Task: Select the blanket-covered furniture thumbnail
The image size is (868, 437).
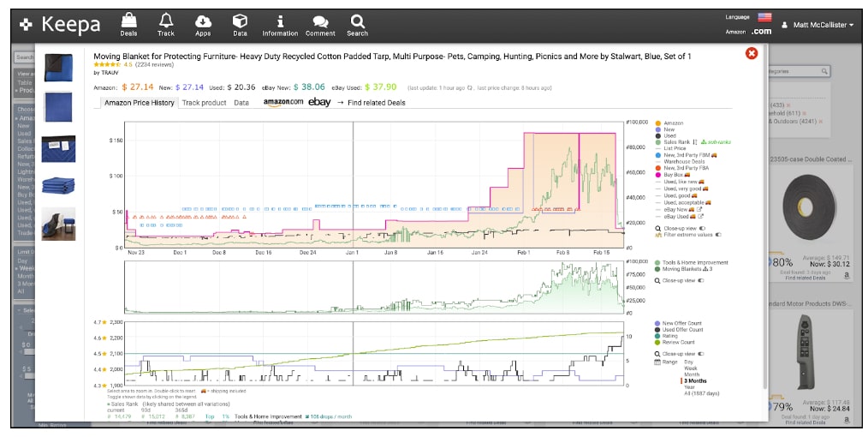Action: click(x=58, y=224)
